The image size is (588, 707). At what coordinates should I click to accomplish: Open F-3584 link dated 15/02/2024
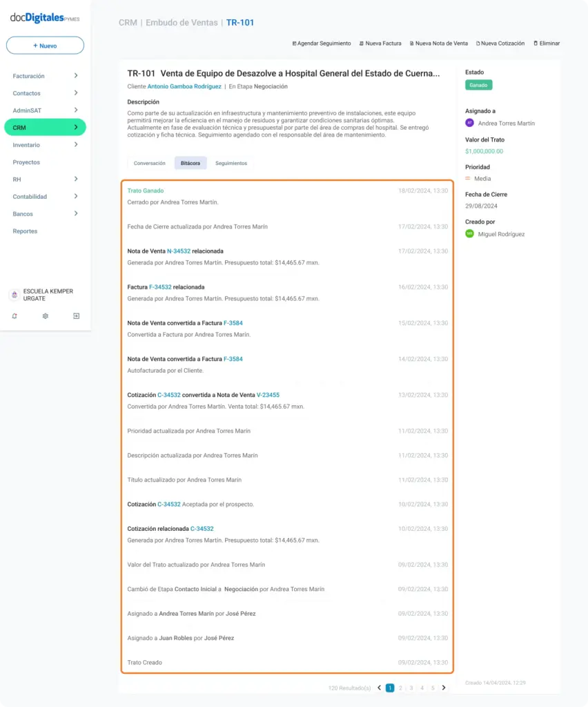click(x=233, y=323)
